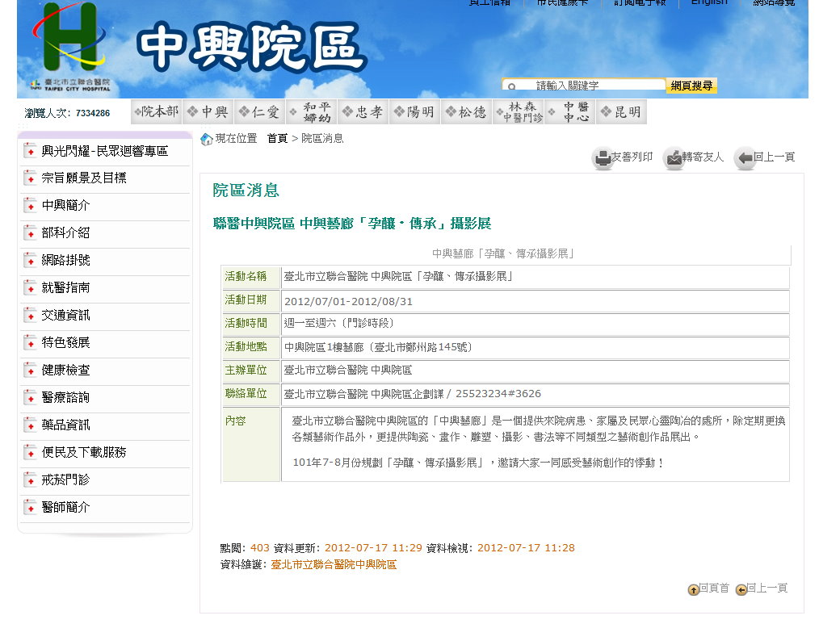Screen dimensions: 840x624
Task: Click the up-arrow icon beside 回頁首
Action: click(x=693, y=590)
